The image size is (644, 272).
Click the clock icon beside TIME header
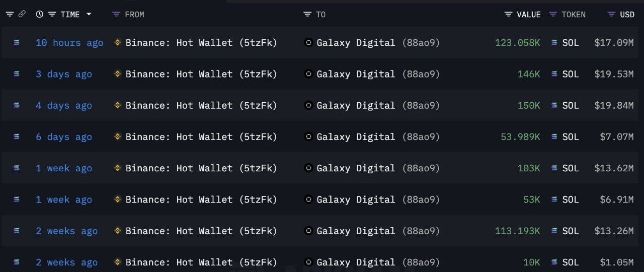39,14
